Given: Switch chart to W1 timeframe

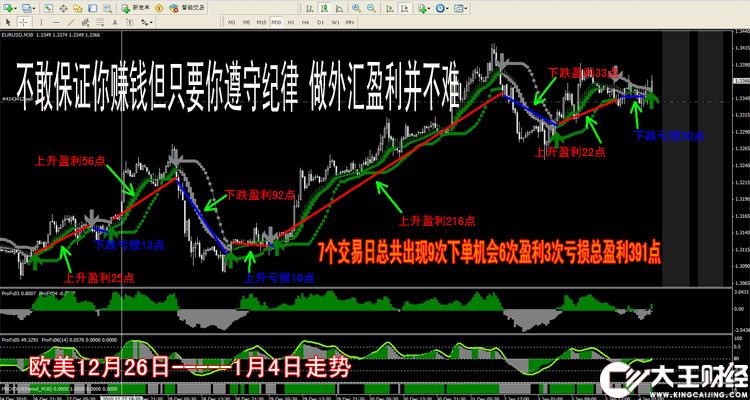Looking at the screenshot, I should (x=336, y=22).
